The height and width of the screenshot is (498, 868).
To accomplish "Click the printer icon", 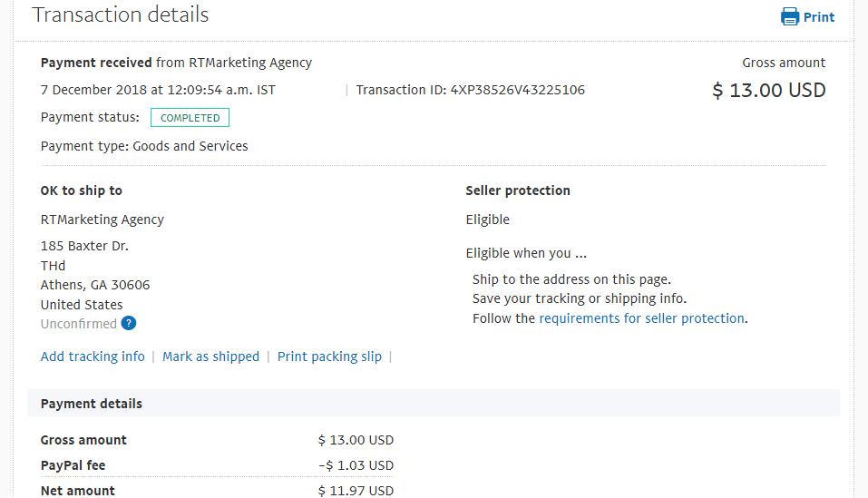I will (x=789, y=16).
